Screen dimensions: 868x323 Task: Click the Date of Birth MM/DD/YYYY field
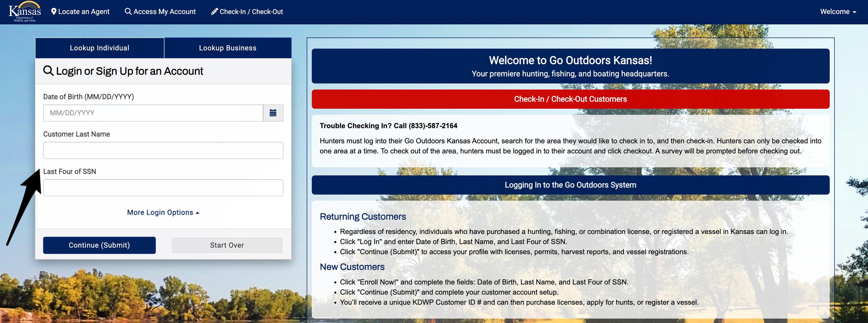click(153, 113)
